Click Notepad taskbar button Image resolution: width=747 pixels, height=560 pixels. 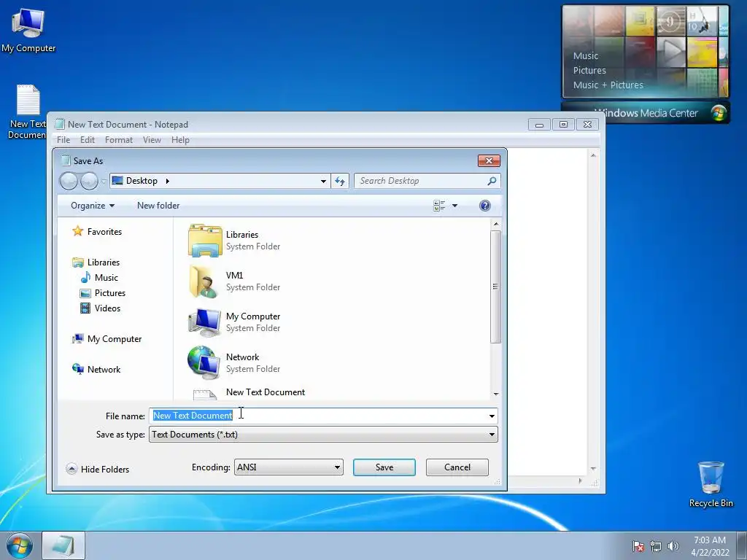tap(63, 545)
